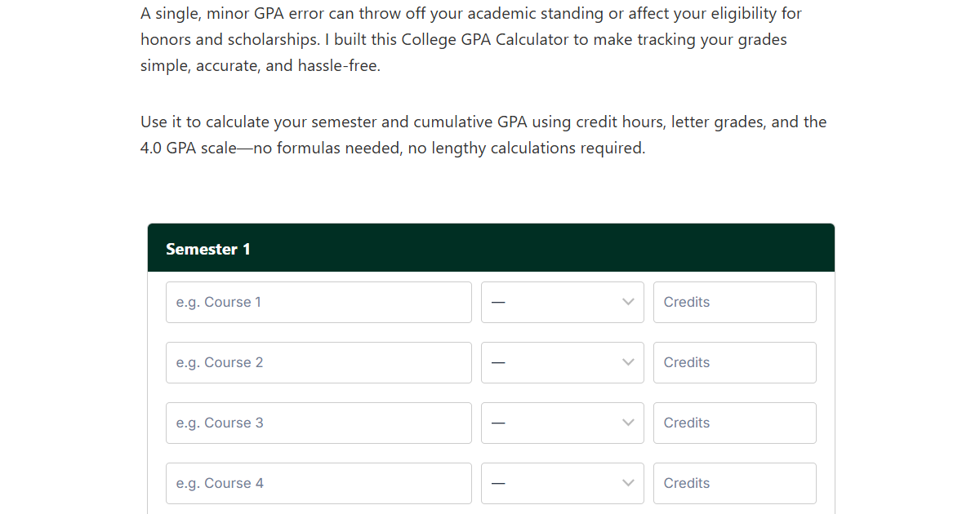Image resolution: width=980 pixels, height=514 pixels.
Task: Click the chevron on Course 1 grade selector
Action: click(628, 302)
